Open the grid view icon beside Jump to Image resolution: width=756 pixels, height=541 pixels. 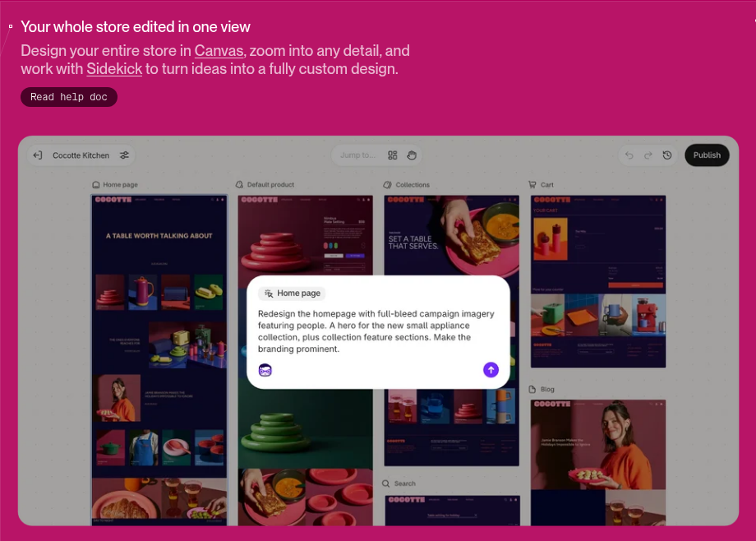(x=393, y=155)
